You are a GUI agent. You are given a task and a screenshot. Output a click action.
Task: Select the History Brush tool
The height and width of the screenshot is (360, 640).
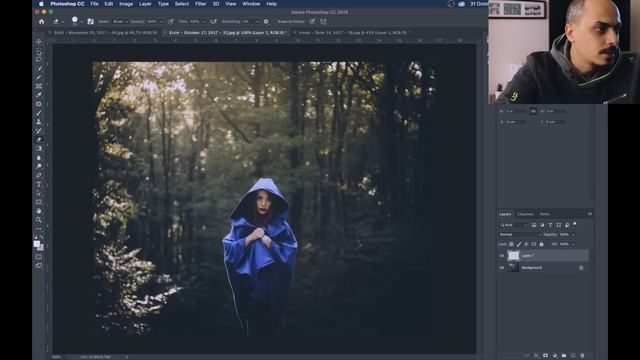[x=39, y=131]
